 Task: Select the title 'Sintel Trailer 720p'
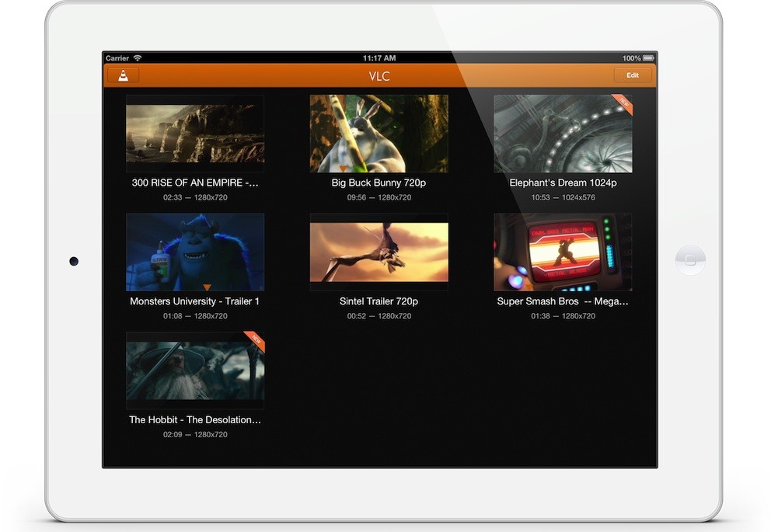pos(379,301)
